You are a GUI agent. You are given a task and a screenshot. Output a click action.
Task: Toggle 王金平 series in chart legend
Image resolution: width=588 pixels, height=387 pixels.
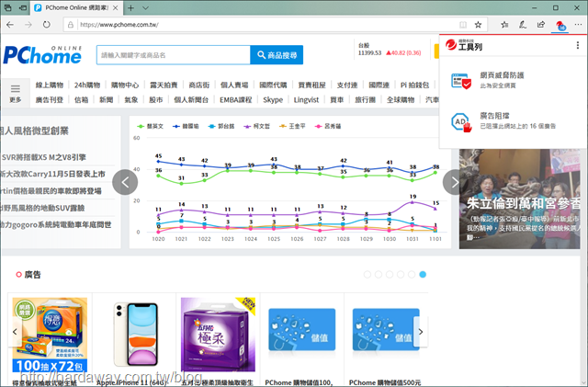[x=292, y=126]
